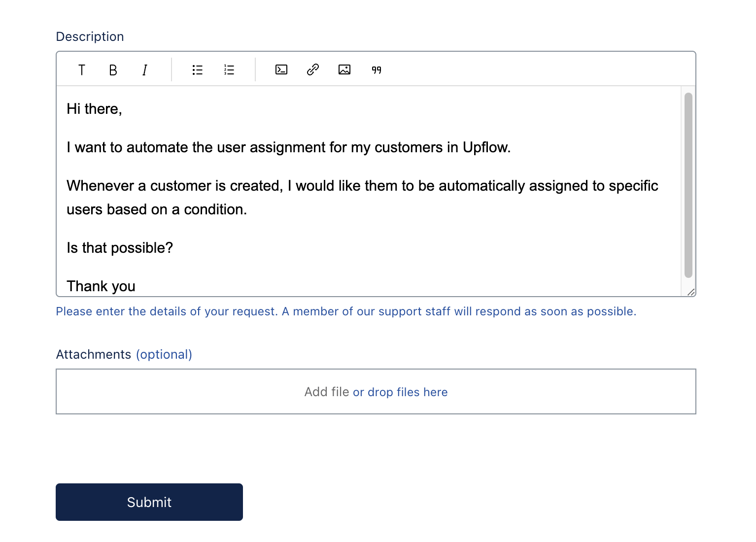Click the "Attachments" field label
Screen dimensions: 756x542
coord(94,354)
